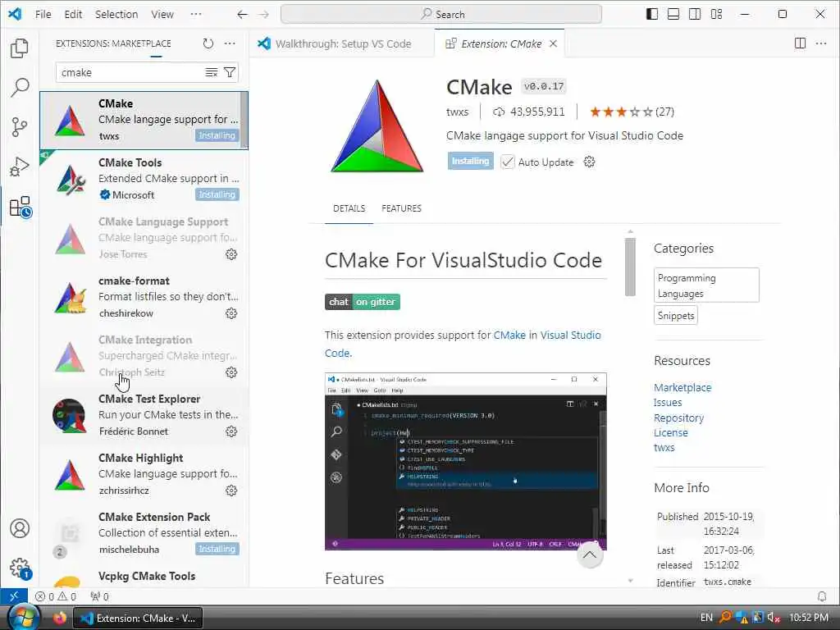
Task: Follow the Visual Studio Code link
Action: coord(571,335)
